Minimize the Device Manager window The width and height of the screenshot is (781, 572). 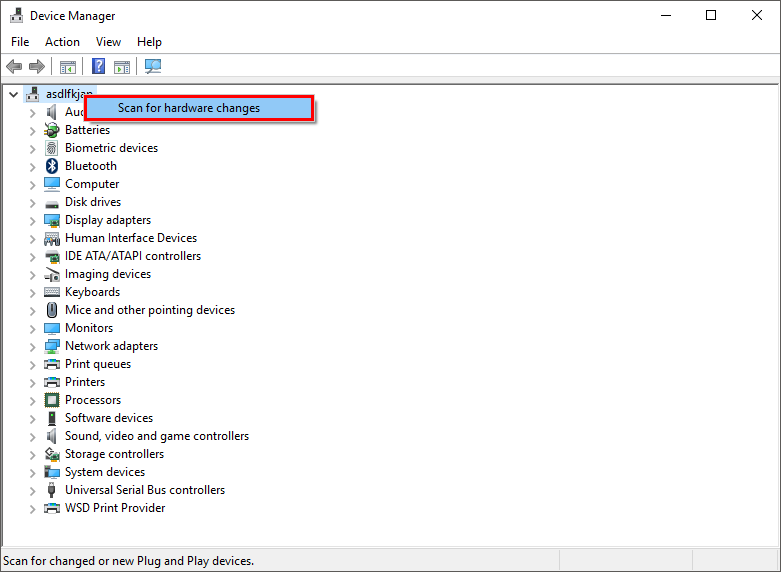(666, 15)
